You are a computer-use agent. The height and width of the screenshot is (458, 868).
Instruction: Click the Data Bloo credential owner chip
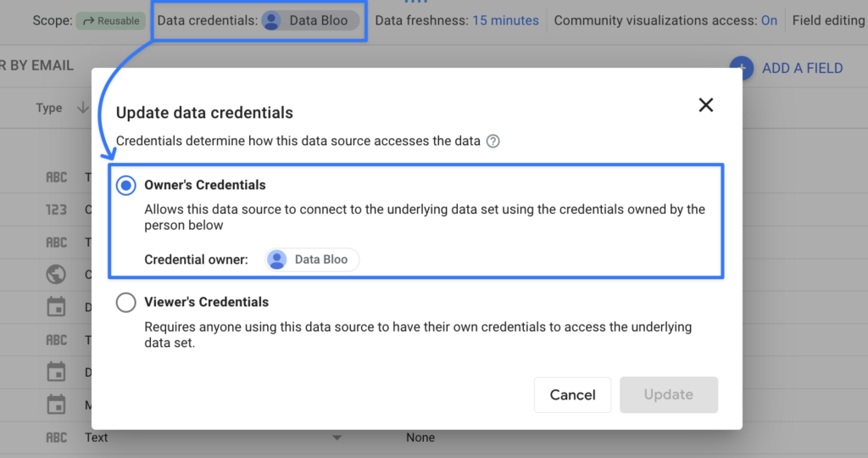click(312, 260)
